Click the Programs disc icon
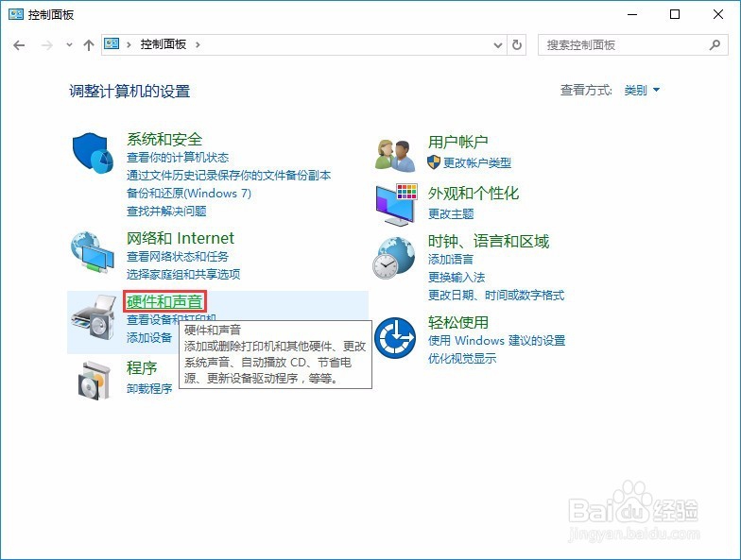741x560 pixels. (94, 381)
